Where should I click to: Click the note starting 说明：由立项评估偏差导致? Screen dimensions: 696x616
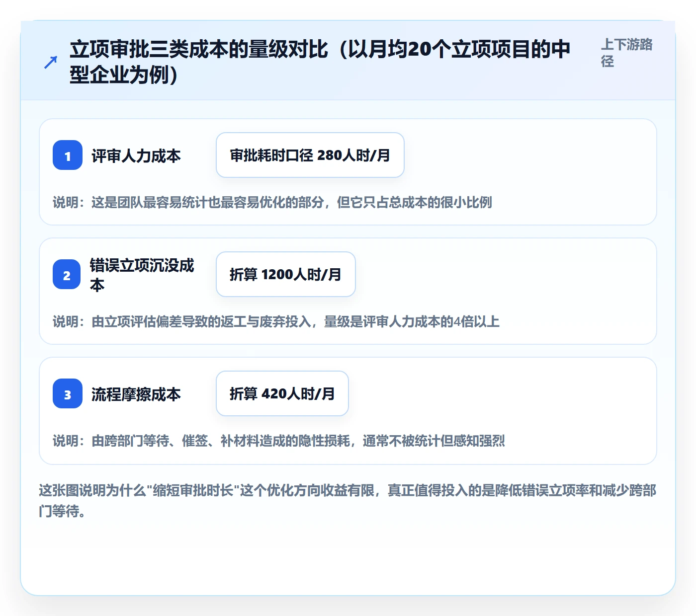pyautogui.click(x=276, y=321)
